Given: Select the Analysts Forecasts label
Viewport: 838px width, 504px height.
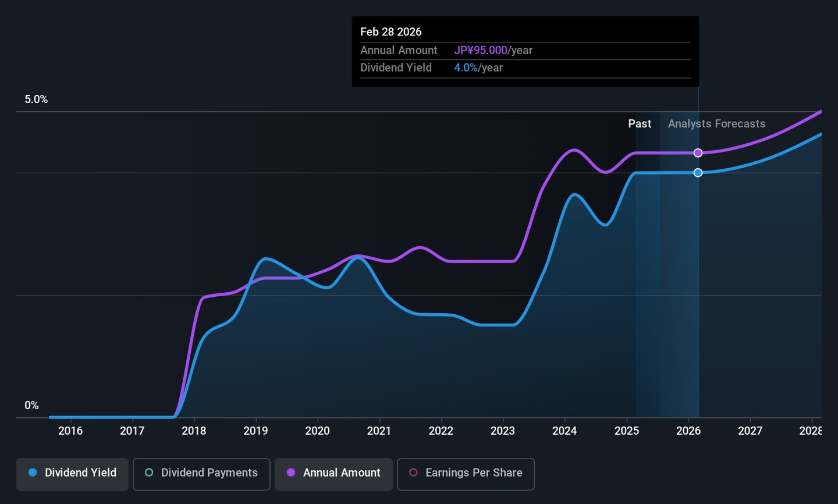Looking at the screenshot, I should point(716,124).
